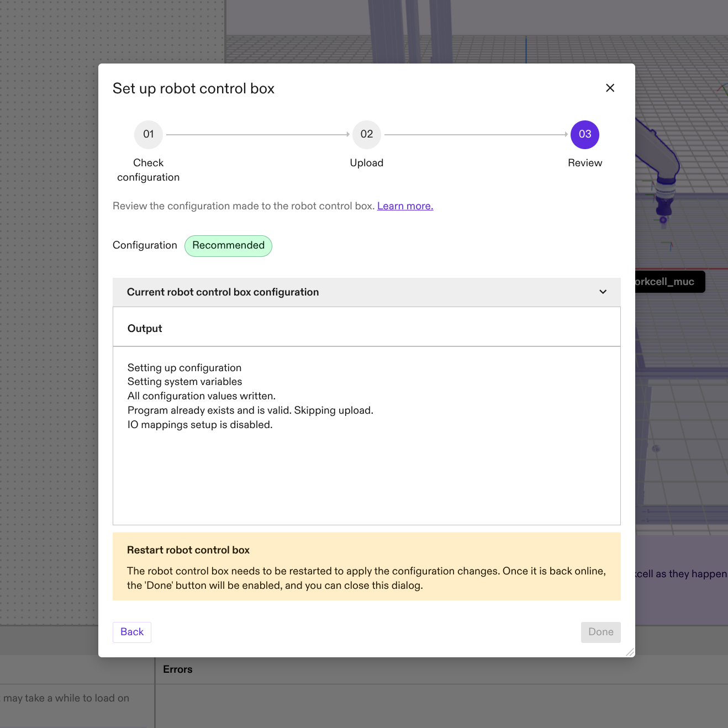Click the dialog resize handle
This screenshot has width=728, height=728.
(629, 652)
